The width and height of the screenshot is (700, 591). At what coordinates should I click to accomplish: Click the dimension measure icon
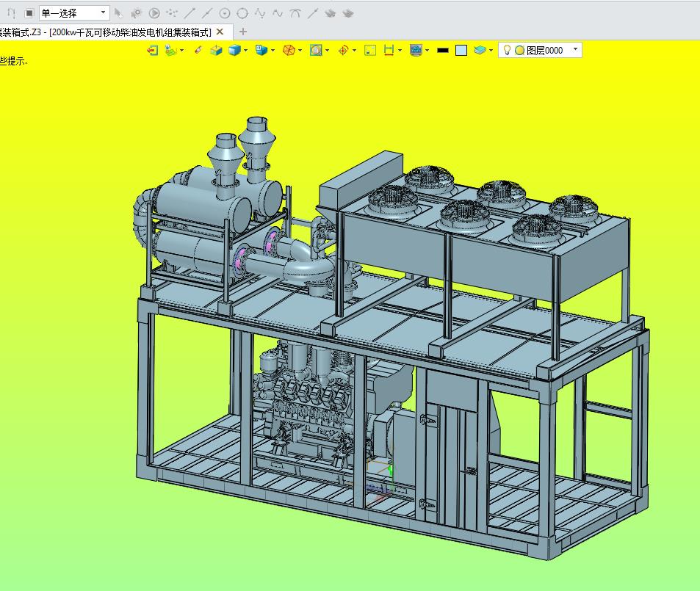389,51
